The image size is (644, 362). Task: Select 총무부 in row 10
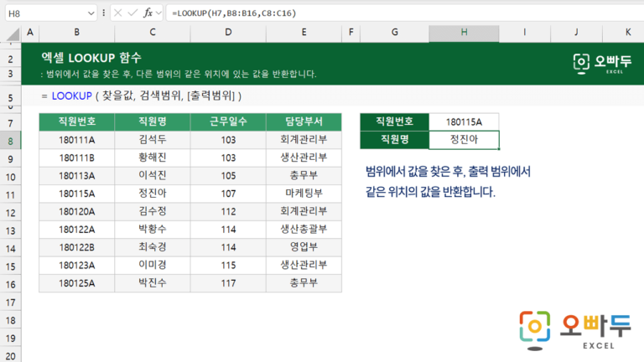coord(304,176)
